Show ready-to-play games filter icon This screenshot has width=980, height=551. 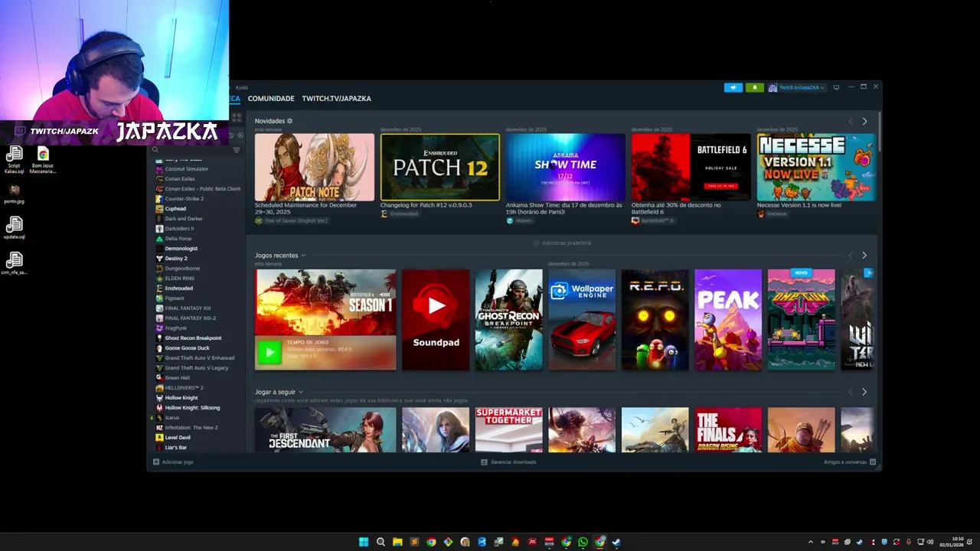pos(240,135)
